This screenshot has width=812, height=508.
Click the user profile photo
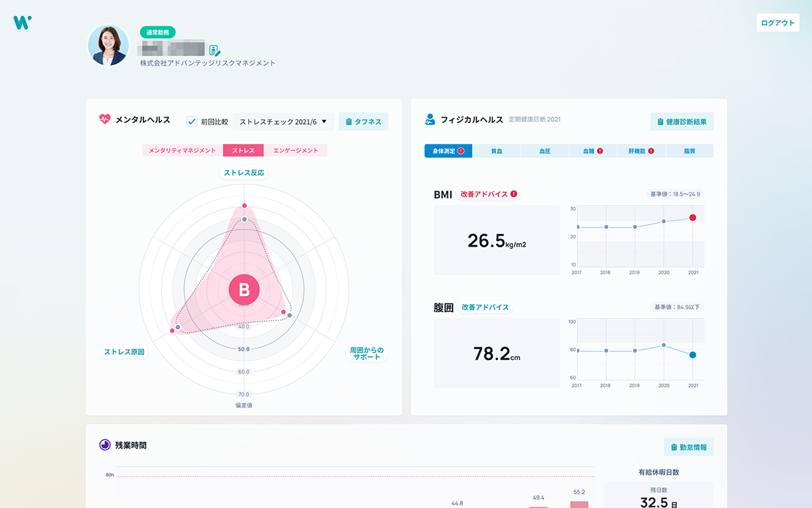pos(108,45)
